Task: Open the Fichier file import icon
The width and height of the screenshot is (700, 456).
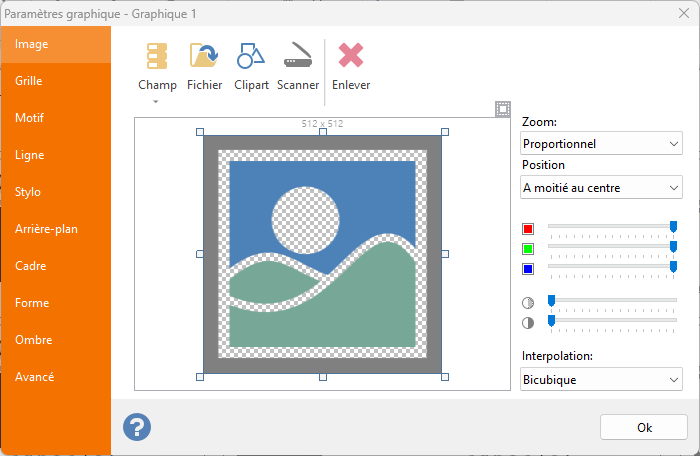Action: point(204,57)
